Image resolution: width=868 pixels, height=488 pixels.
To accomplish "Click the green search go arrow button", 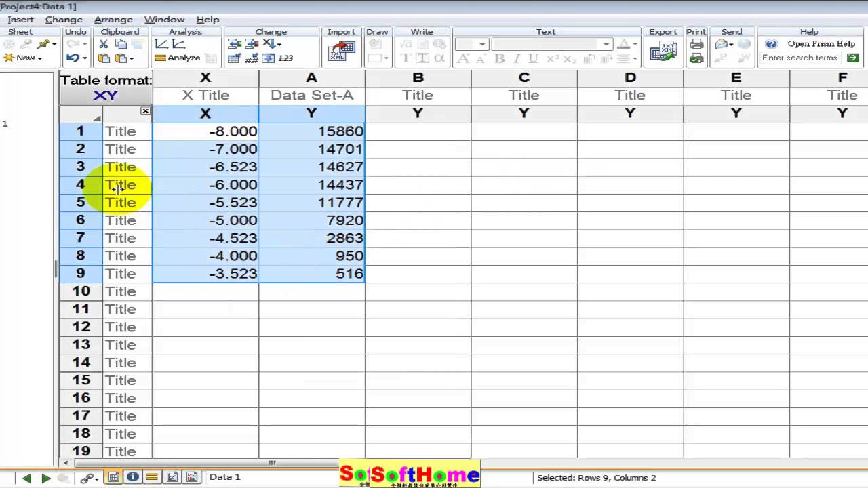I will [x=853, y=58].
